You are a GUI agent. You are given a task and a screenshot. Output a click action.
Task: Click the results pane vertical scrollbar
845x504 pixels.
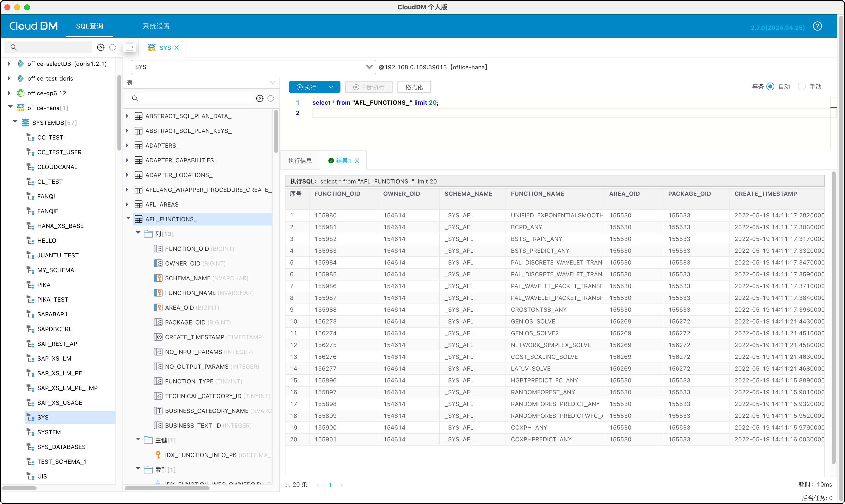(833, 318)
